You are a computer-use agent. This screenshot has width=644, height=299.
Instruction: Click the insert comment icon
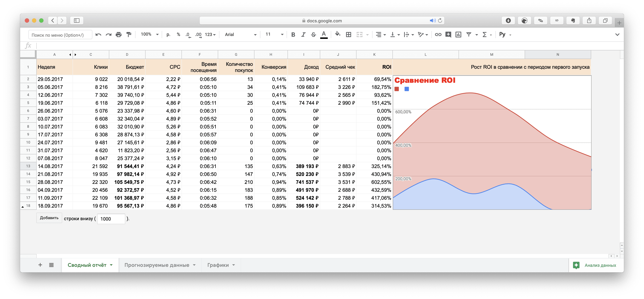point(448,35)
